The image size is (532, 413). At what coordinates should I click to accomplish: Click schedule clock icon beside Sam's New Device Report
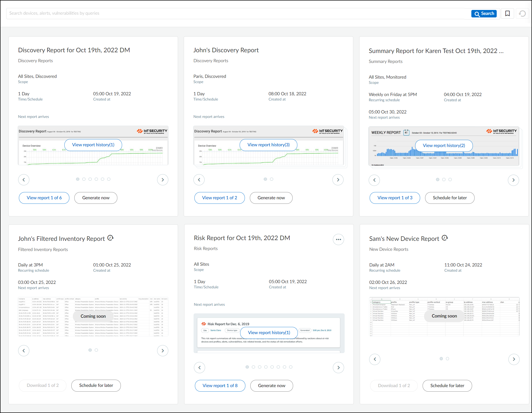click(x=445, y=238)
